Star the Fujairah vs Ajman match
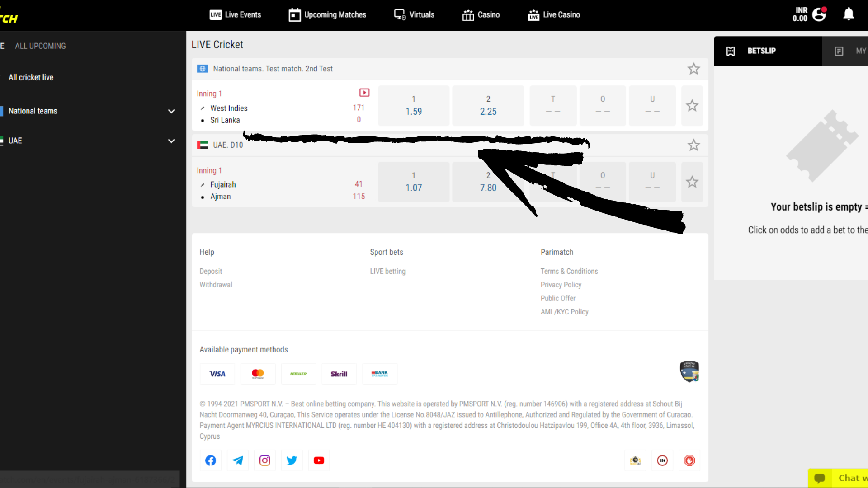 [x=692, y=182]
